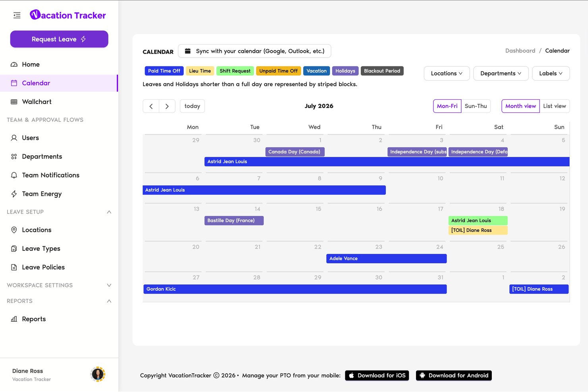Click the Wallchart grid icon
Image resolution: width=588 pixels, height=392 pixels.
click(x=14, y=102)
